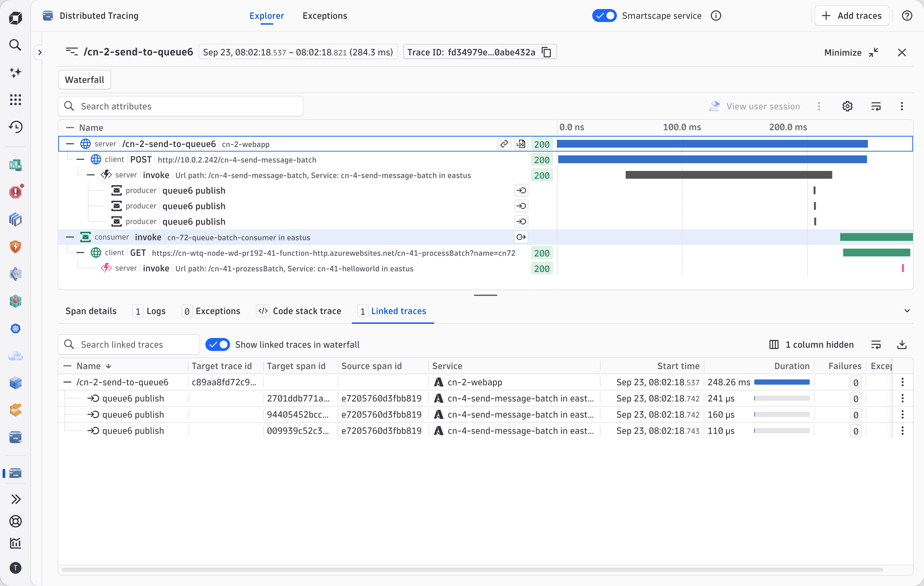Expand the collapsed left panel arrow

40,52
